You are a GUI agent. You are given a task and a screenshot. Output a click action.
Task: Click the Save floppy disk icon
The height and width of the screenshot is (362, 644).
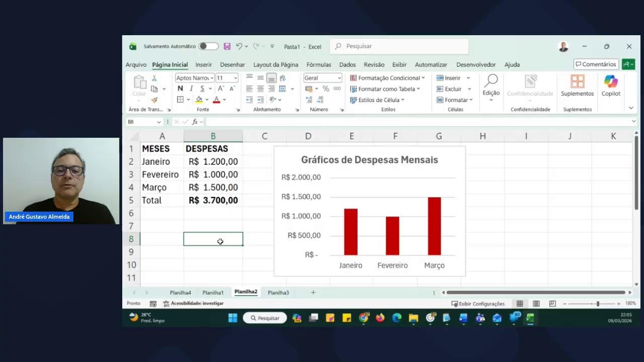[x=227, y=46]
